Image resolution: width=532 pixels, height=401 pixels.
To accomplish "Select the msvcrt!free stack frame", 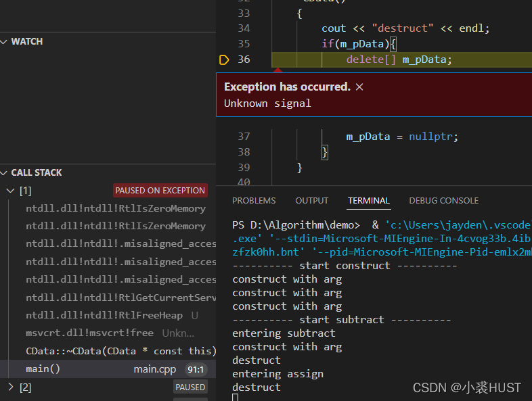I will pos(89,333).
